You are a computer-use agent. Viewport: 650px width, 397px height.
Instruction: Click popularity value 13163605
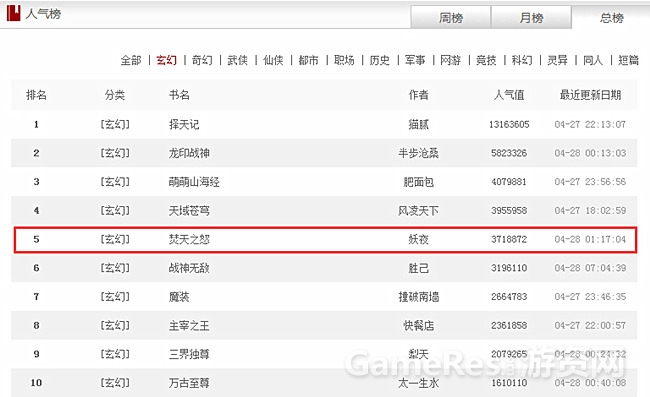pos(509,124)
